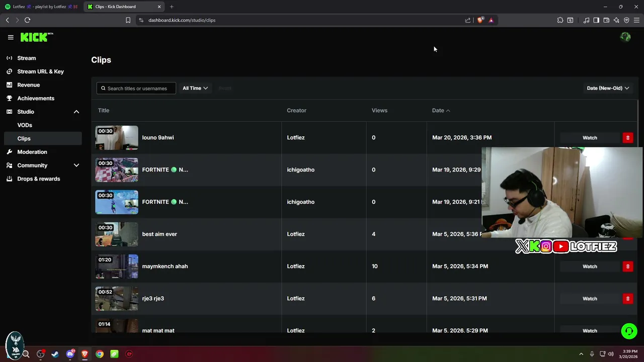Open the maymkench ahah clip thumbnail
644x362 pixels.
coord(117,266)
